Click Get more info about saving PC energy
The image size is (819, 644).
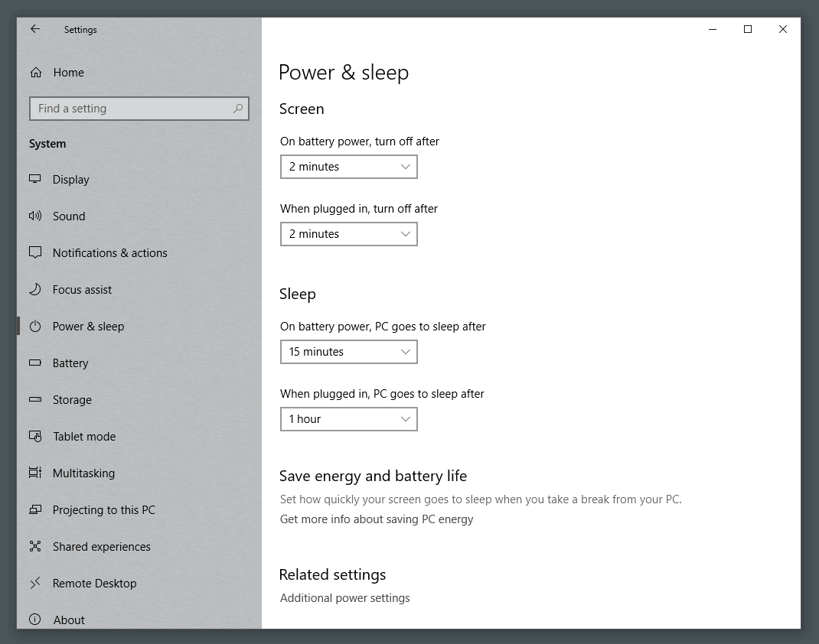[377, 519]
